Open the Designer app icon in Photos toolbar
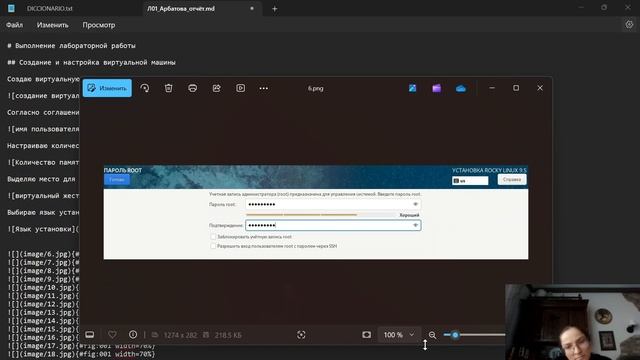The height and width of the screenshot is (360, 640). 412,88
